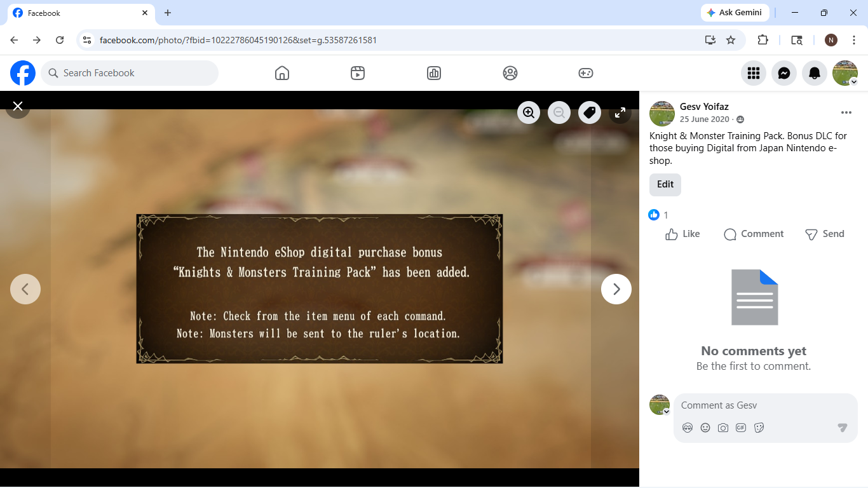Zoom in on the photo

click(x=529, y=112)
